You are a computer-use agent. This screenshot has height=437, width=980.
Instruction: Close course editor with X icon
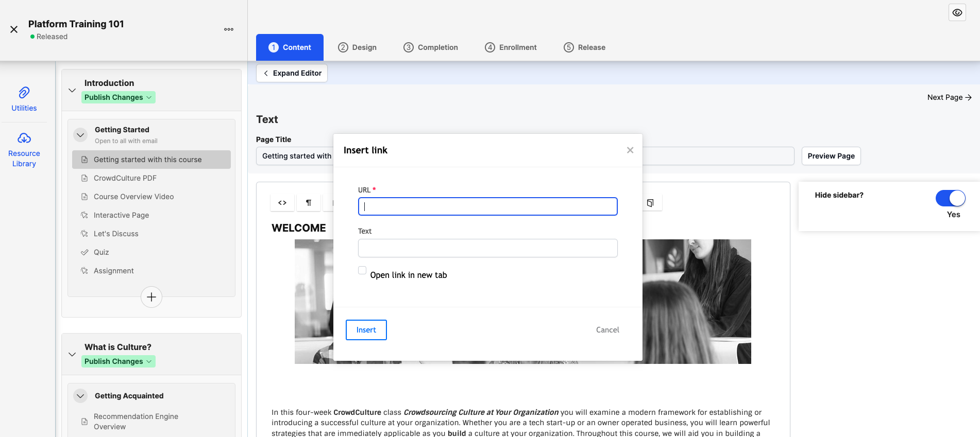pyautogui.click(x=14, y=29)
